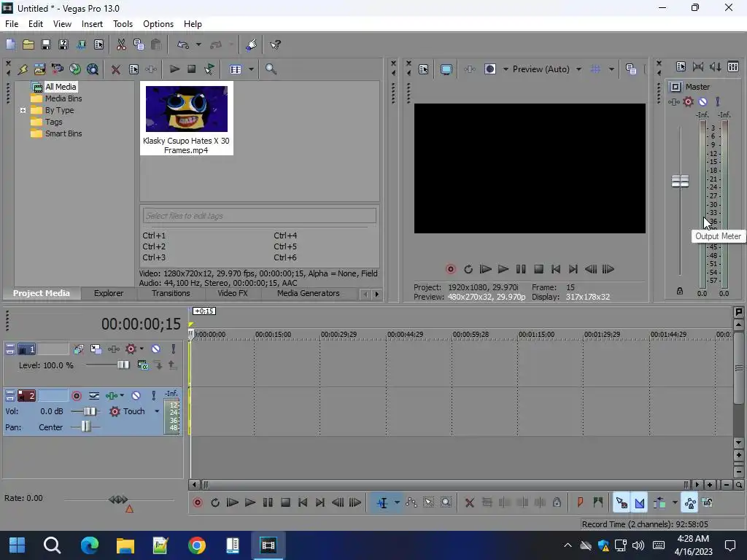
Task: Switch to the Video FX tab
Action: click(x=233, y=293)
